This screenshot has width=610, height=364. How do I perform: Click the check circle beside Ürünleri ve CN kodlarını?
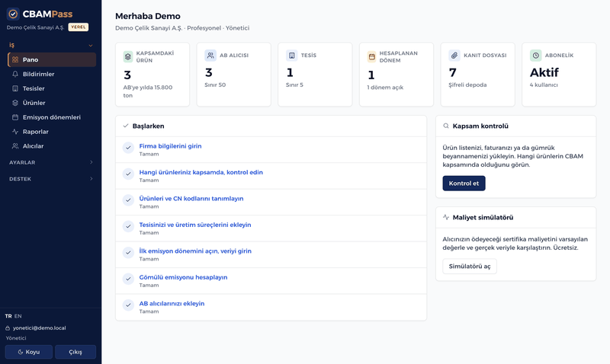(x=128, y=200)
